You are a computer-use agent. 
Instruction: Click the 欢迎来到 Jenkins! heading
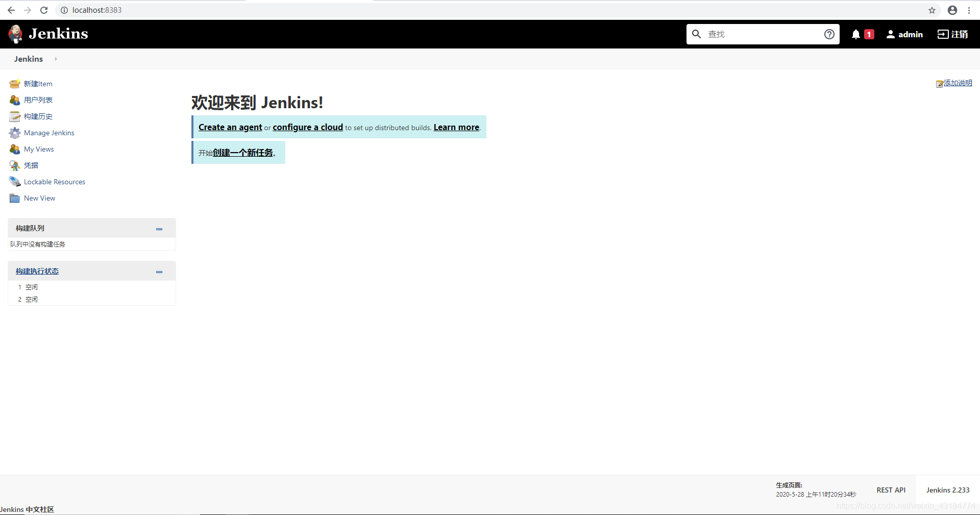click(257, 103)
